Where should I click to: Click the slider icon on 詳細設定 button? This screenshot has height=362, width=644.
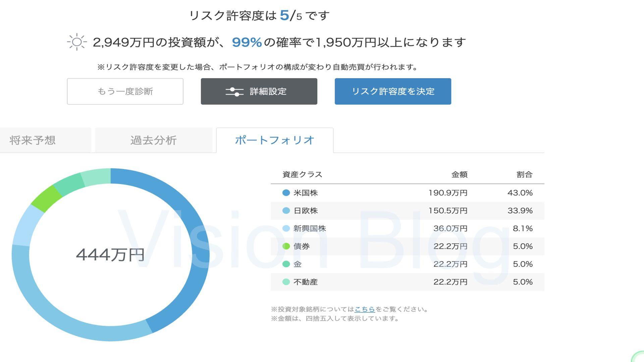pyautogui.click(x=234, y=92)
